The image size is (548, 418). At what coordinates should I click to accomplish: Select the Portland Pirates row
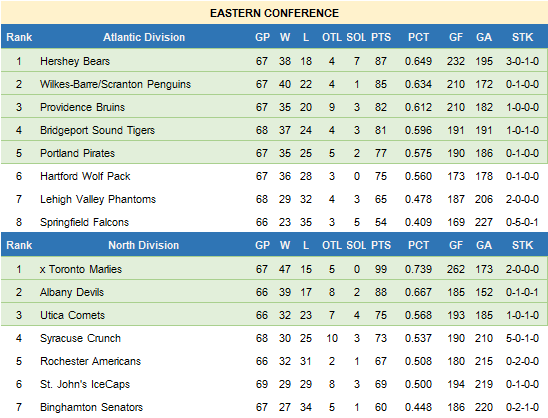pyautogui.click(x=274, y=153)
